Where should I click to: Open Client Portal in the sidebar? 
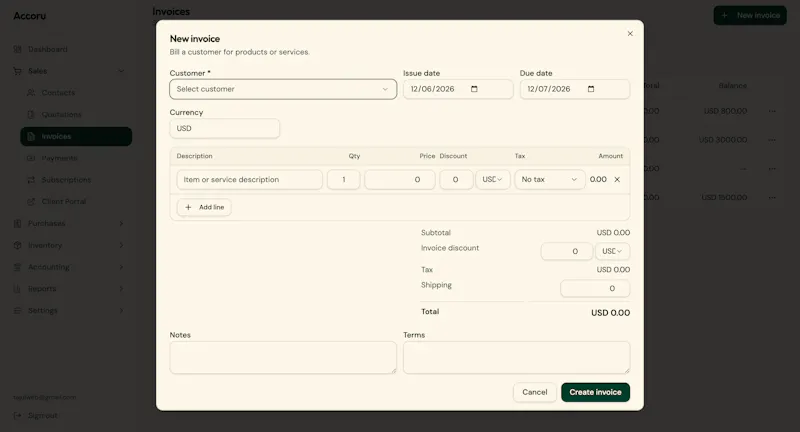point(64,201)
